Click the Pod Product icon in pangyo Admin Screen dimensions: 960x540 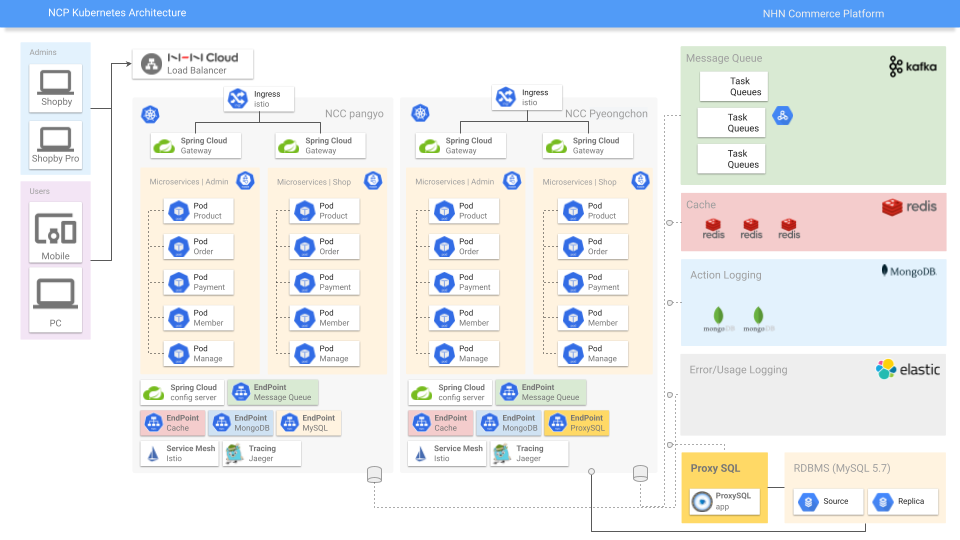[179, 211]
